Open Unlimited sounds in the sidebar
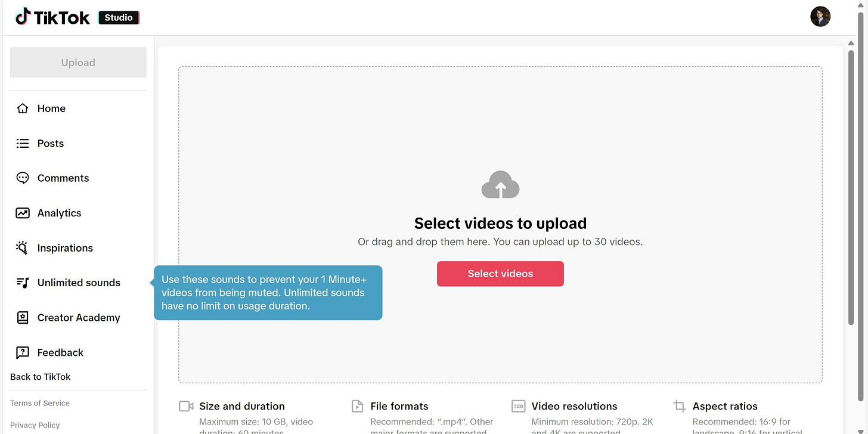 [78, 283]
